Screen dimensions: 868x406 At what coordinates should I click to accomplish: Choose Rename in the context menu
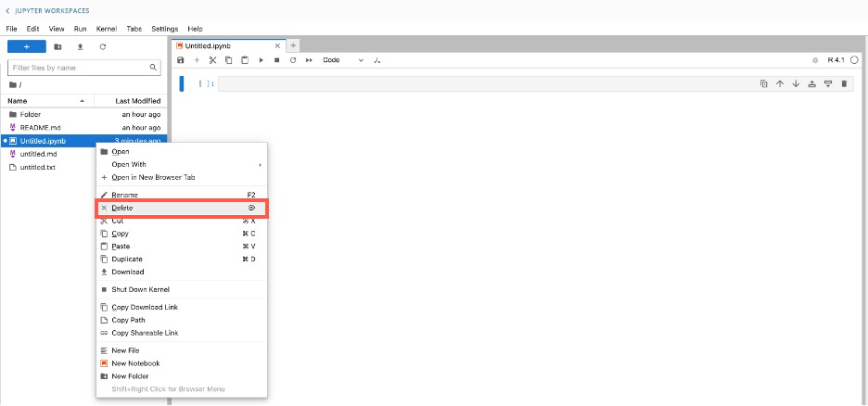click(182, 195)
